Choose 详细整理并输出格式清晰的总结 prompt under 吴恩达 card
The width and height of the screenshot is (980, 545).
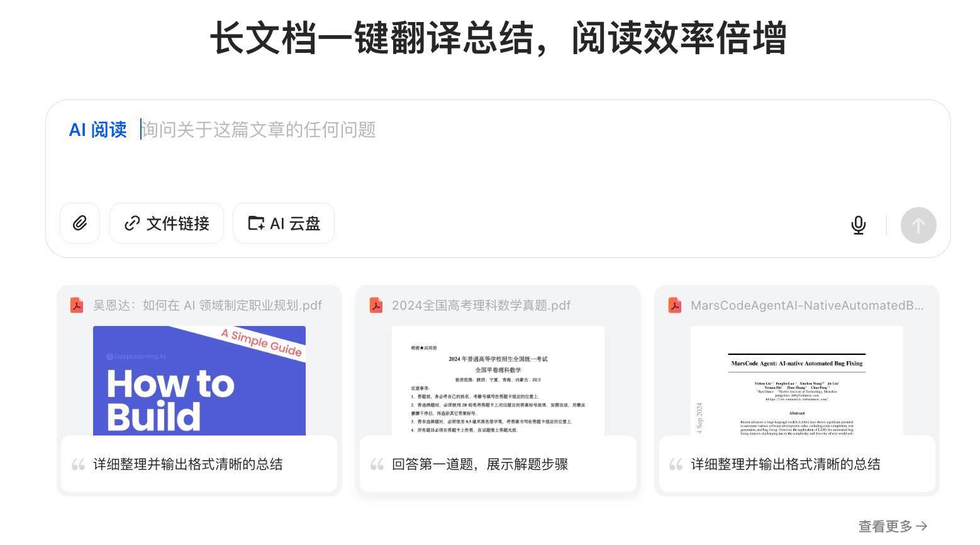(199, 464)
